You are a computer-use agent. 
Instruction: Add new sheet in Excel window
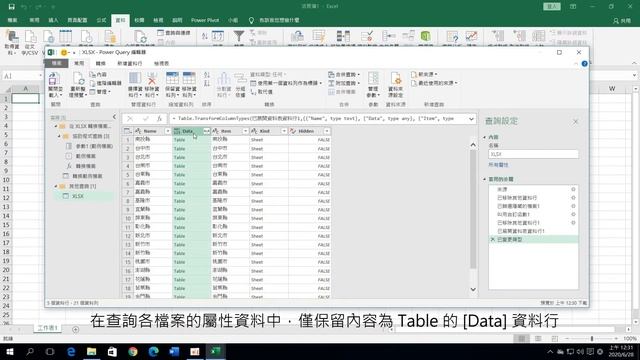coord(76,329)
